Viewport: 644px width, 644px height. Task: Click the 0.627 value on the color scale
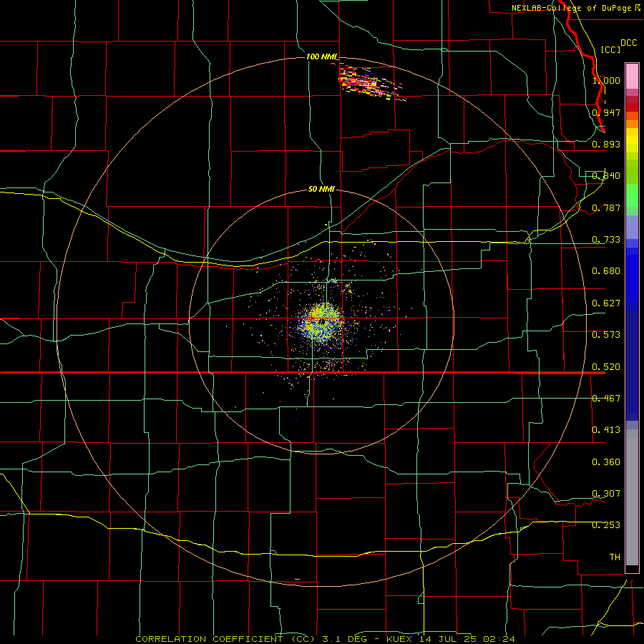pyautogui.click(x=606, y=303)
